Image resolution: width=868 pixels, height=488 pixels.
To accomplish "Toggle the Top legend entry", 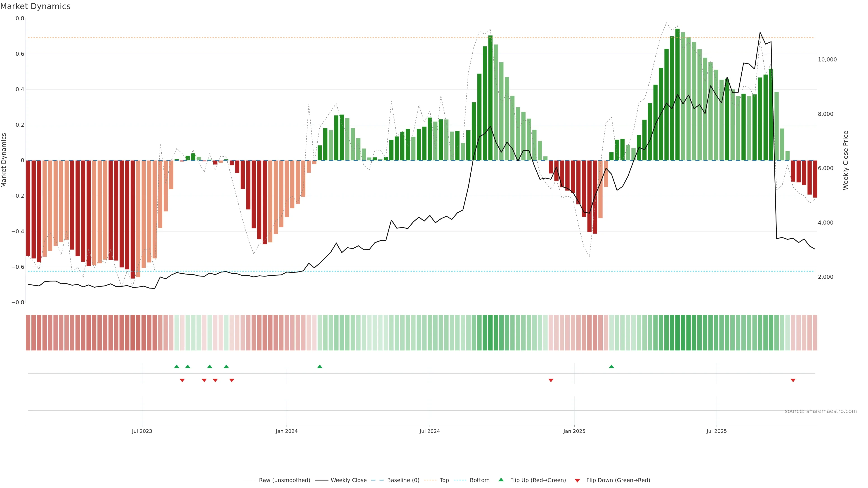I will [444, 480].
